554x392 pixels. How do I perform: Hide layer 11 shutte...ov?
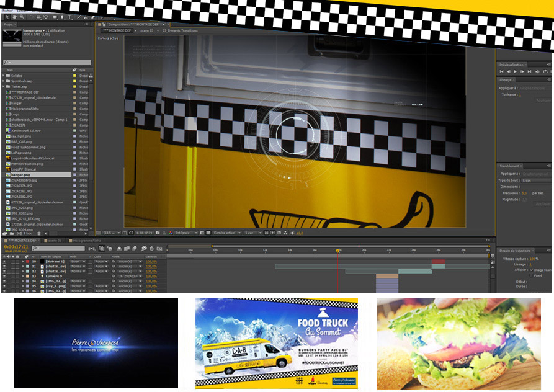4,266
